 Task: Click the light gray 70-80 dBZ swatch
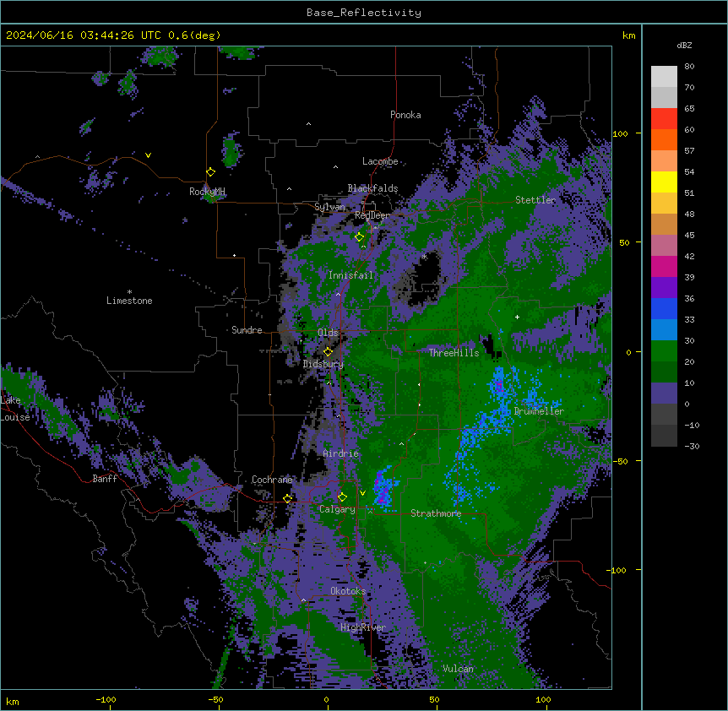click(664, 77)
